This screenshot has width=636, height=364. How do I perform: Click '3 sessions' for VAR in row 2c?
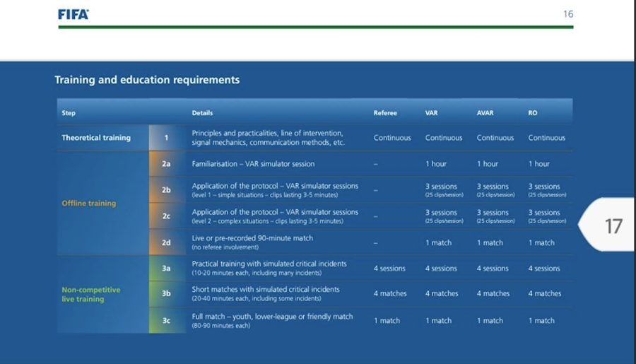(x=441, y=213)
